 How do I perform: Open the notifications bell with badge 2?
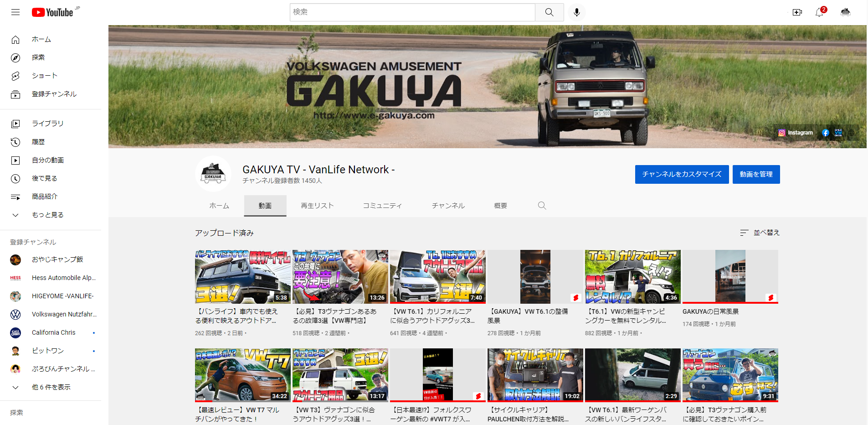(819, 12)
